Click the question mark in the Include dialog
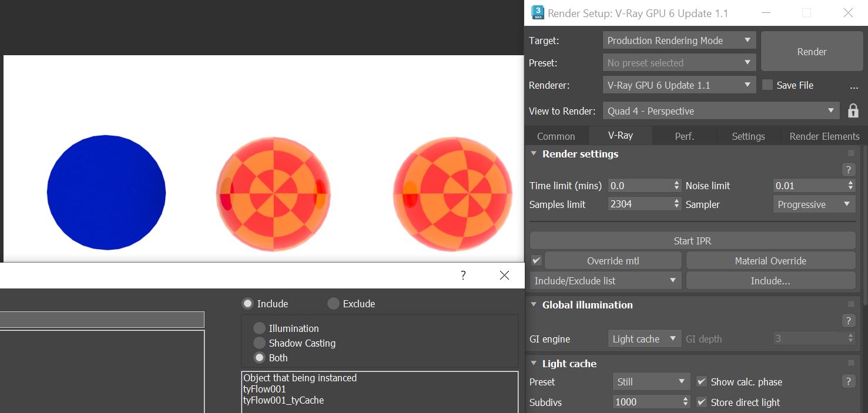The width and height of the screenshot is (868, 413). click(463, 275)
